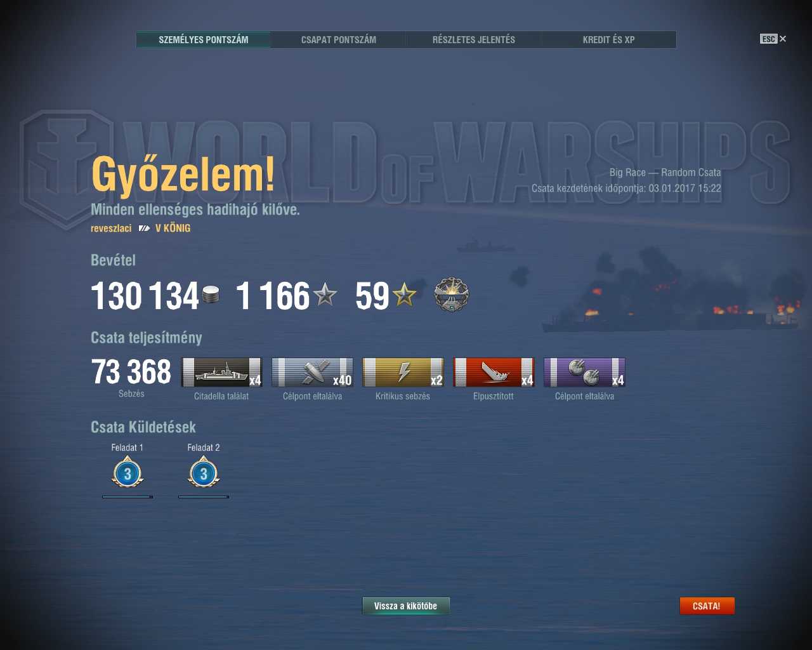This screenshot has height=650, width=812.
Task: Click the silver credits coin icon
Action: (x=211, y=295)
